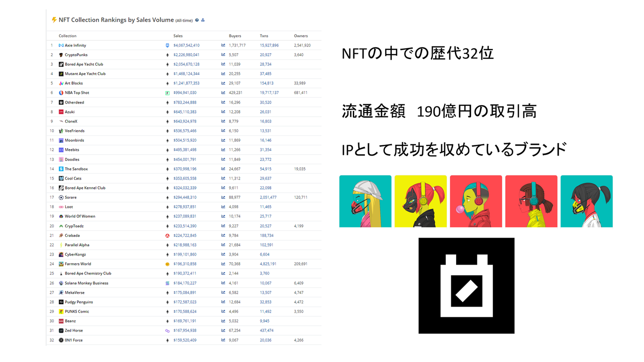Click the Flow blockchain icon in NBA Top Shot row
The height and width of the screenshot is (362, 644).
pos(167,93)
